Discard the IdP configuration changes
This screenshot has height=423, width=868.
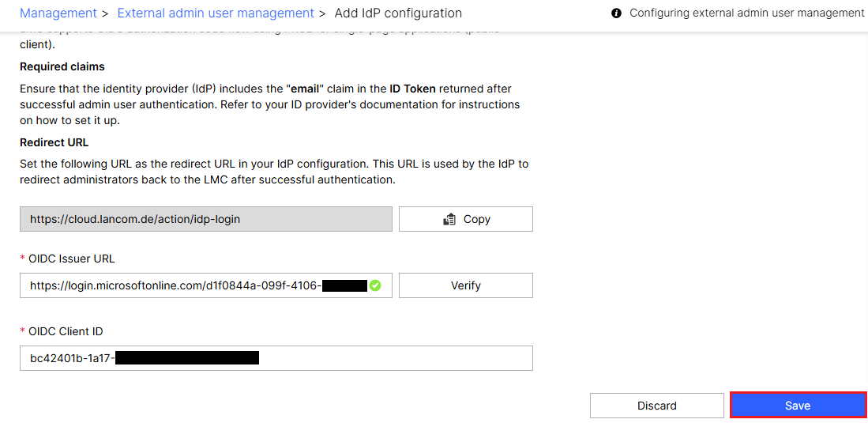tap(656, 406)
